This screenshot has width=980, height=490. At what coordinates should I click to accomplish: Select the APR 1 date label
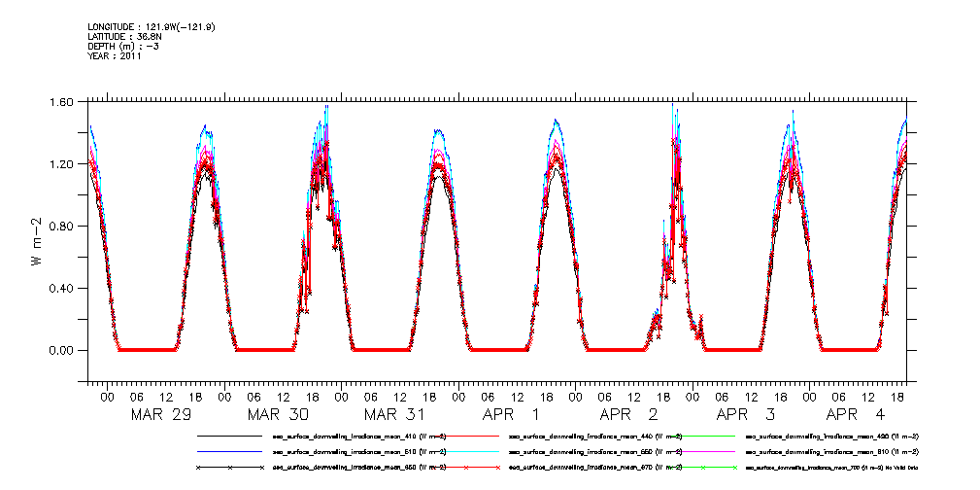(513, 414)
